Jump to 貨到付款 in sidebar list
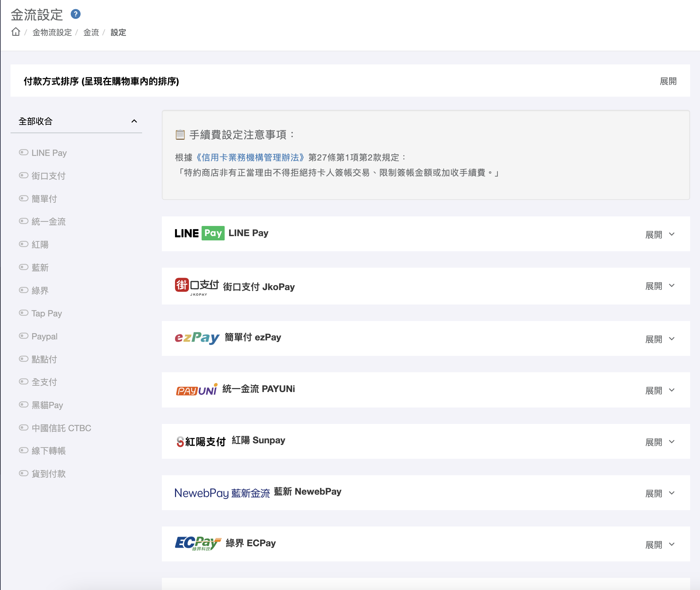The image size is (700, 590). 48,474
